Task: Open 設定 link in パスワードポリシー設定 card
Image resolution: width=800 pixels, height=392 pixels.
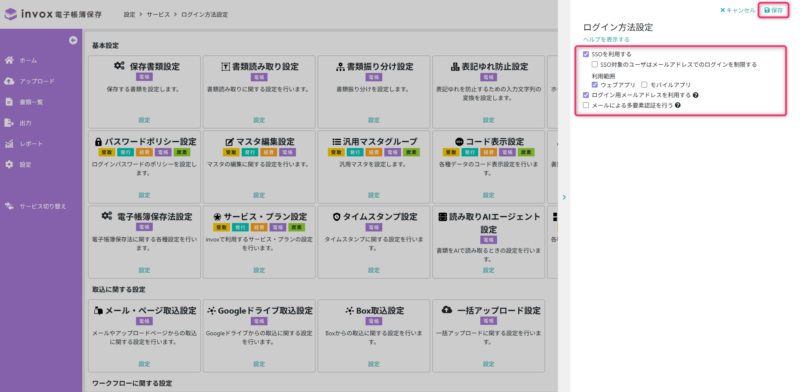Action: pos(144,195)
